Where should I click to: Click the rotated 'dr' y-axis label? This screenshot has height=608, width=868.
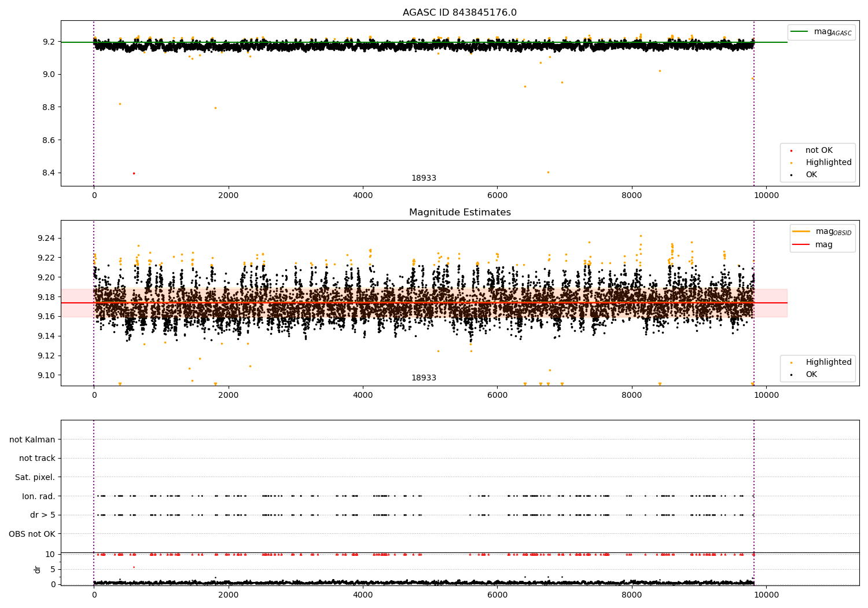click(x=38, y=569)
